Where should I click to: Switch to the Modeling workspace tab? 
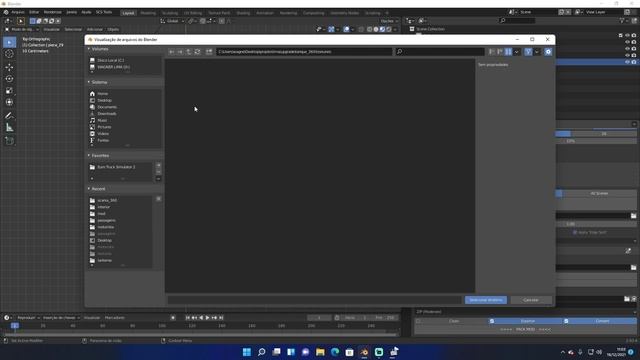[148, 13]
